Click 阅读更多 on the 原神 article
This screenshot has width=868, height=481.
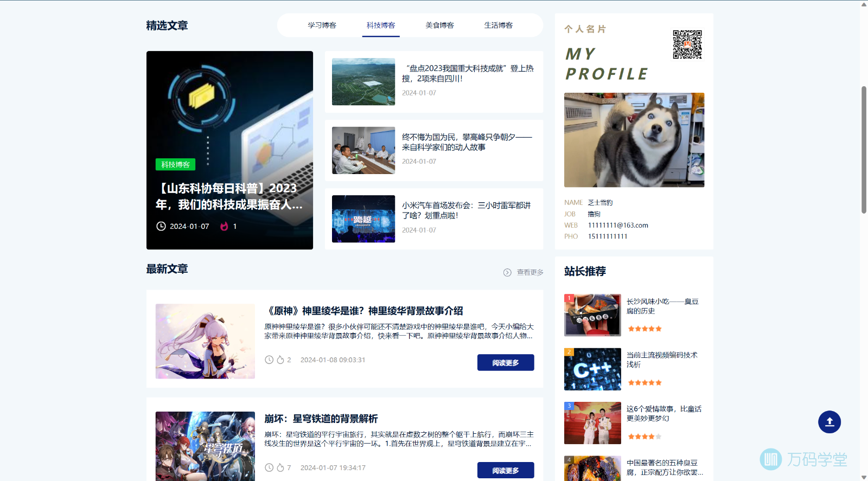505,363
